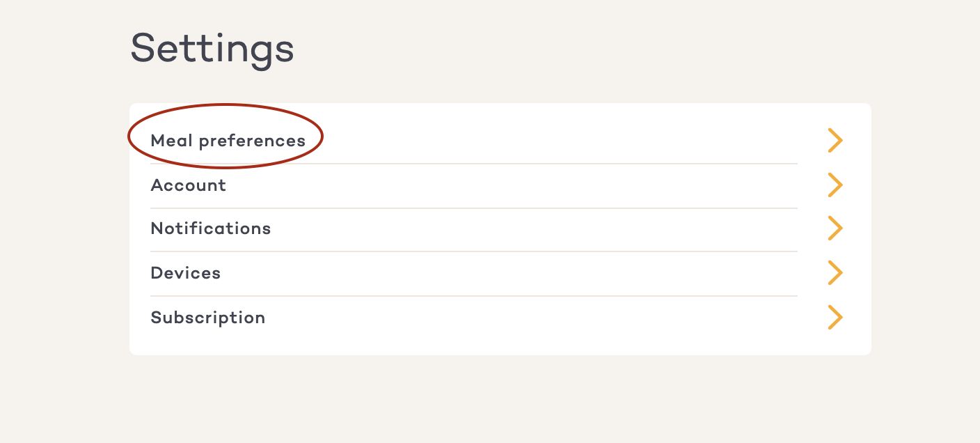Click the Meal preferences text label
The height and width of the screenshot is (443, 980).
click(228, 141)
